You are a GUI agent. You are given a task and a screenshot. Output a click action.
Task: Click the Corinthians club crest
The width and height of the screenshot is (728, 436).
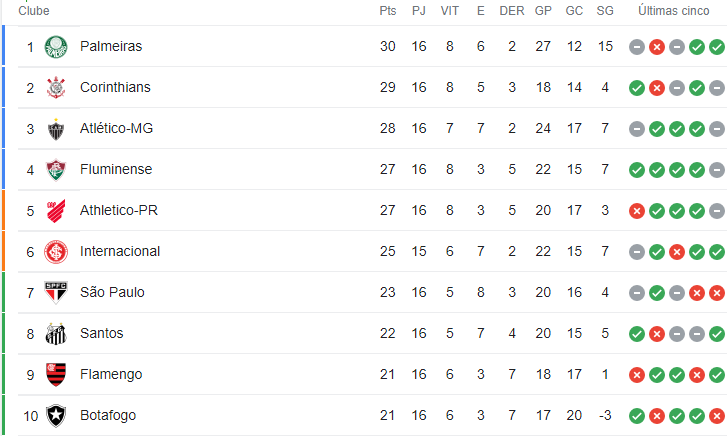pos(56,88)
